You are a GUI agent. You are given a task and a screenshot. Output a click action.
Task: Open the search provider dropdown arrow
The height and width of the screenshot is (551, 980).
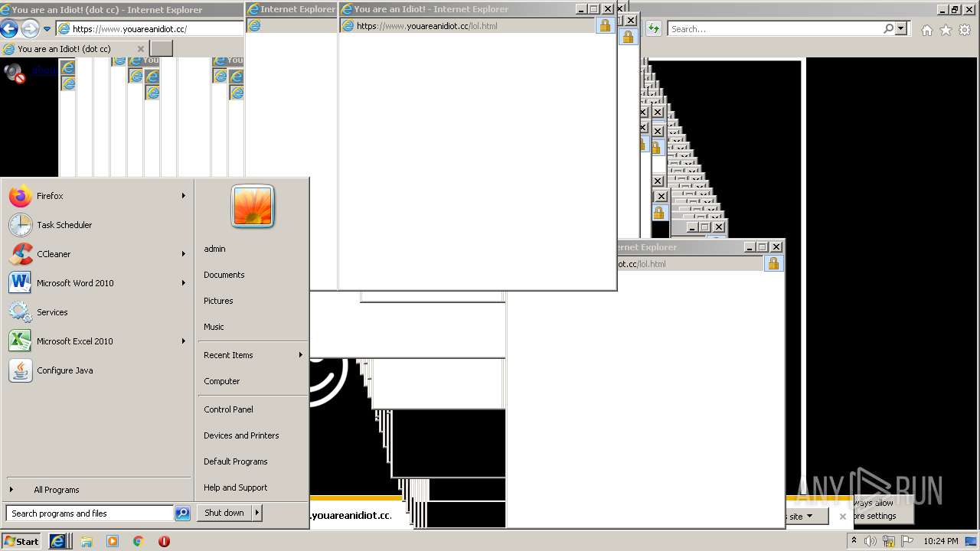901,28
